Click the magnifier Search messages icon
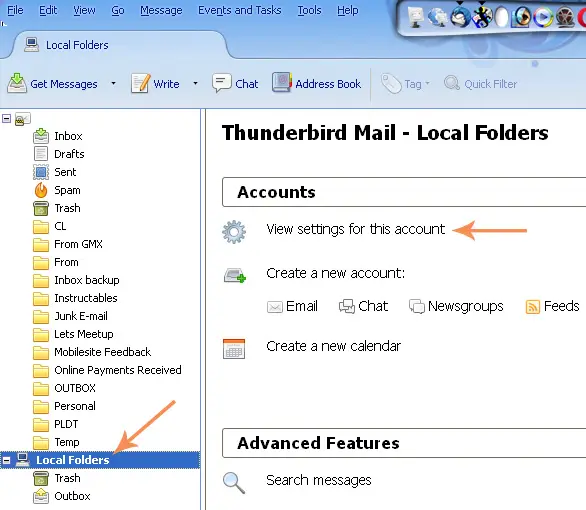This screenshot has width=586, height=510. [x=234, y=483]
